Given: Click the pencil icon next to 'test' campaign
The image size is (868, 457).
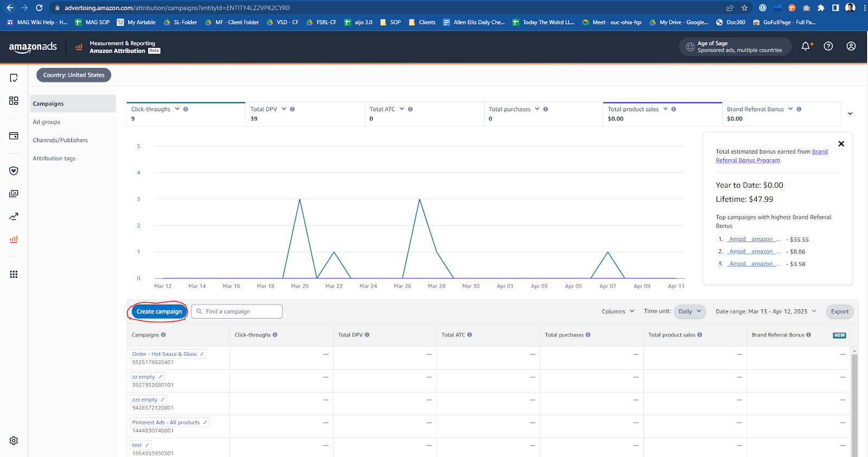Looking at the screenshot, I should pyautogui.click(x=147, y=445).
